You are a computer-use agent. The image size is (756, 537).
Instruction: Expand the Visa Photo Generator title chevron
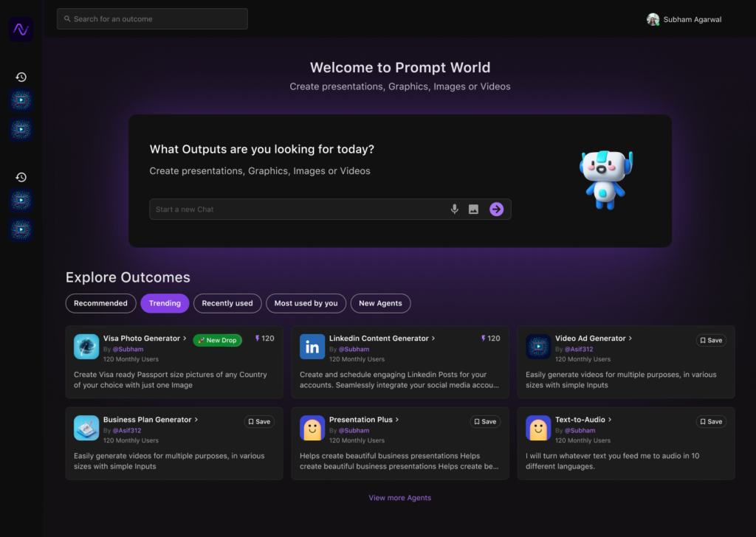(x=185, y=339)
